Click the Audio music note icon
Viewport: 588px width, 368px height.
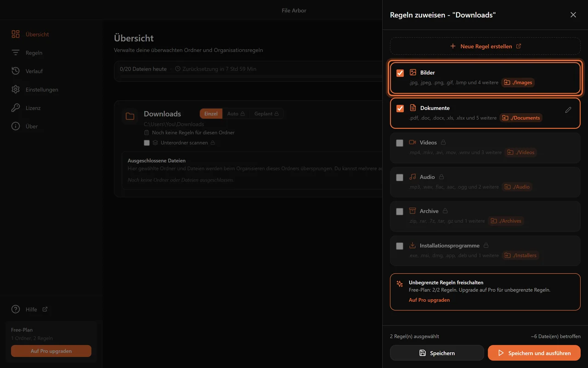pos(413,177)
